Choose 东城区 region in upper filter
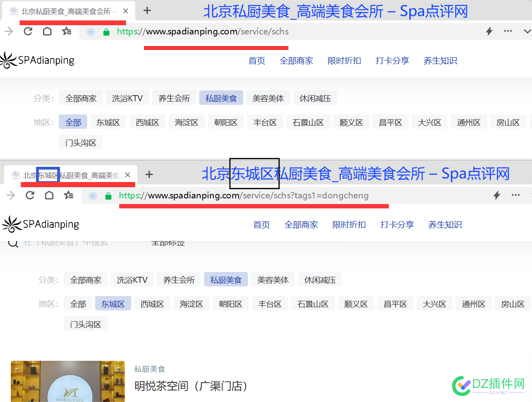 click(x=108, y=122)
